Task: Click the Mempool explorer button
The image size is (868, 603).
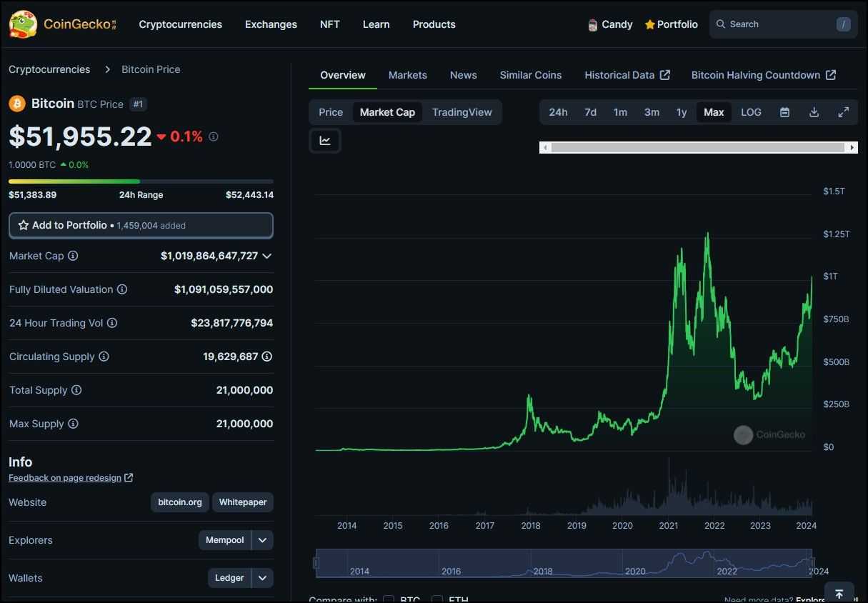Action: pos(225,540)
